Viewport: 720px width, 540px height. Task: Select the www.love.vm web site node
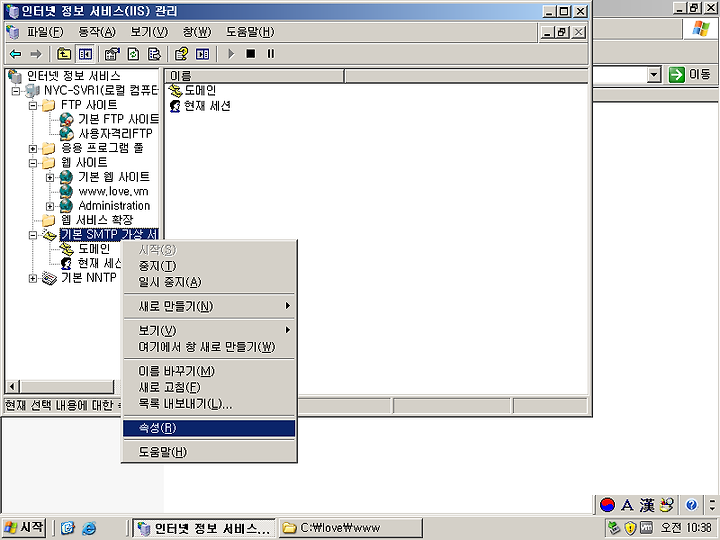(113, 191)
